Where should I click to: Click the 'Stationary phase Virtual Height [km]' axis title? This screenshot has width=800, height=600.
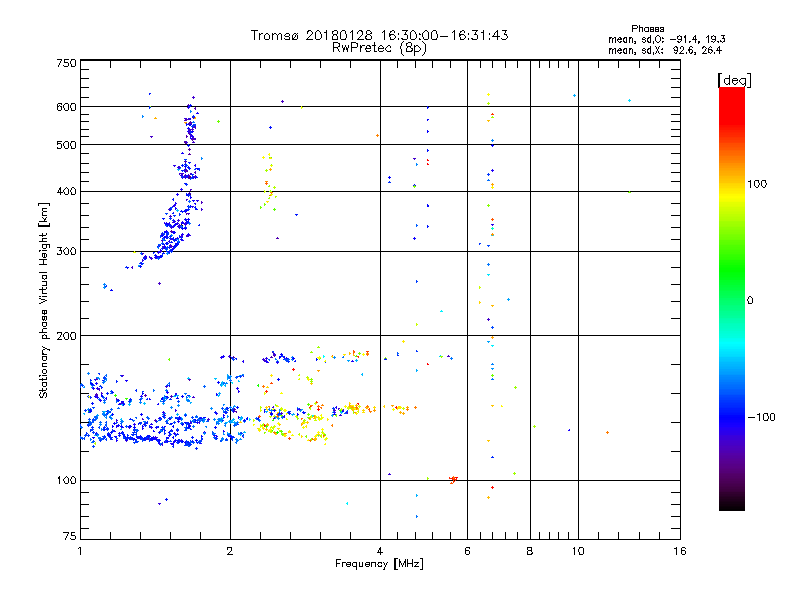[44, 301]
